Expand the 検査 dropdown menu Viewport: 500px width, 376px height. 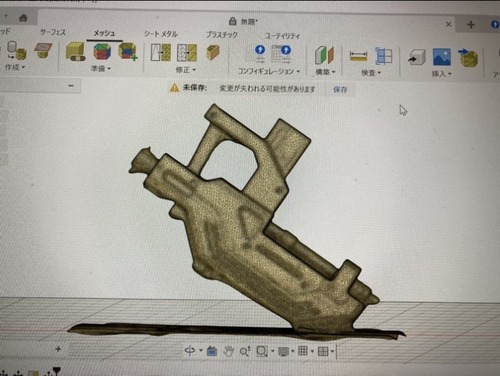click(x=371, y=72)
